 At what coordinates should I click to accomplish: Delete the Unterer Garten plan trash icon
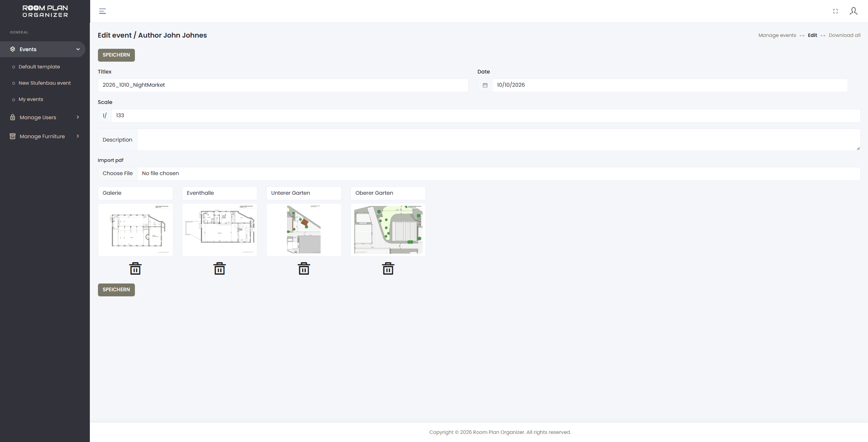[304, 269]
